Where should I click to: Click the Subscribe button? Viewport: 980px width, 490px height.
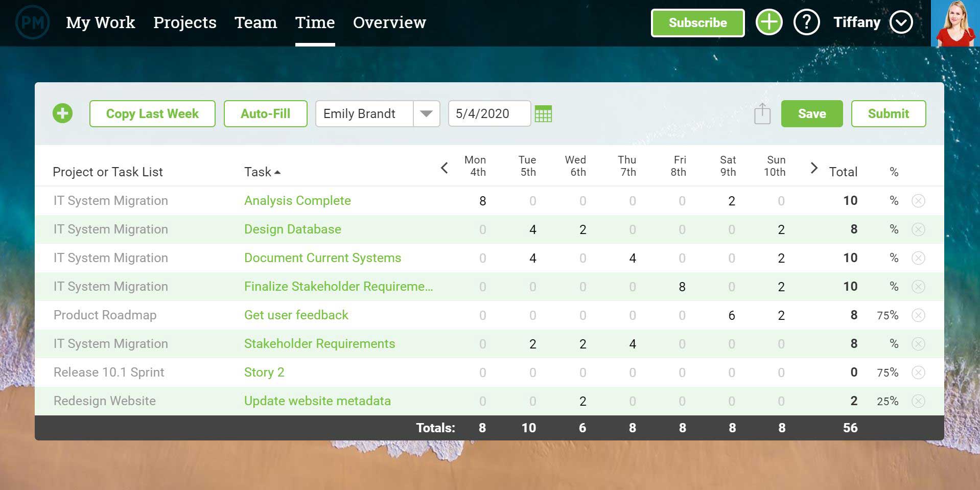pyautogui.click(x=697, y=23)
